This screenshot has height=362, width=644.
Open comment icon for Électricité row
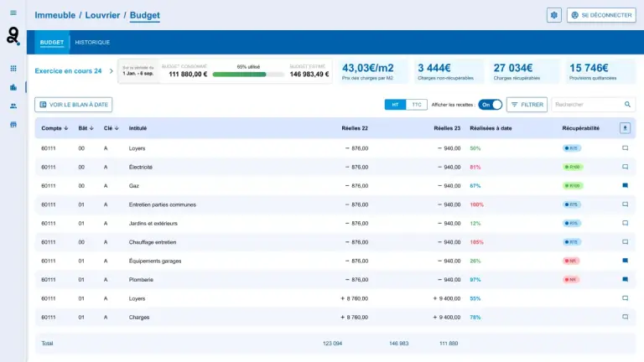tap(625, 167)
